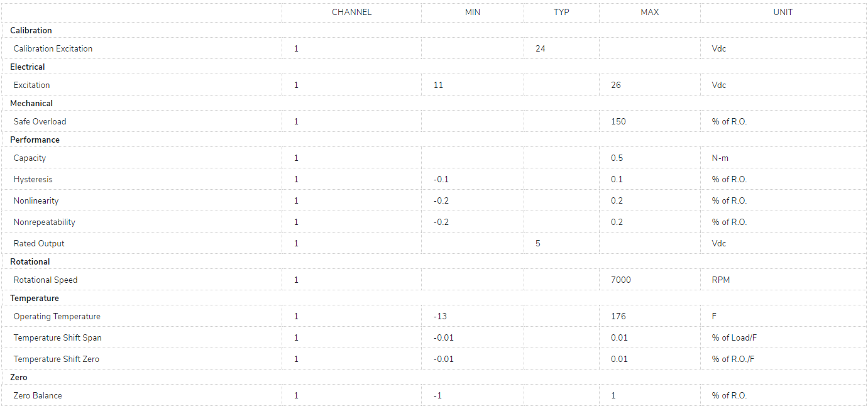Image resolution: width=868 pixels, height=411 pixels.
Task: Click the Rated Output typical value 5
Action: coord(538,243)
